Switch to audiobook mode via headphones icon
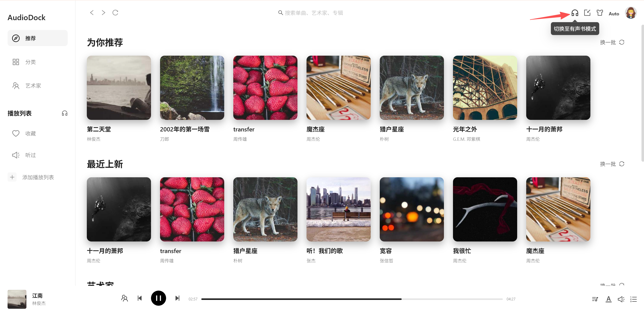 point(575,13)
